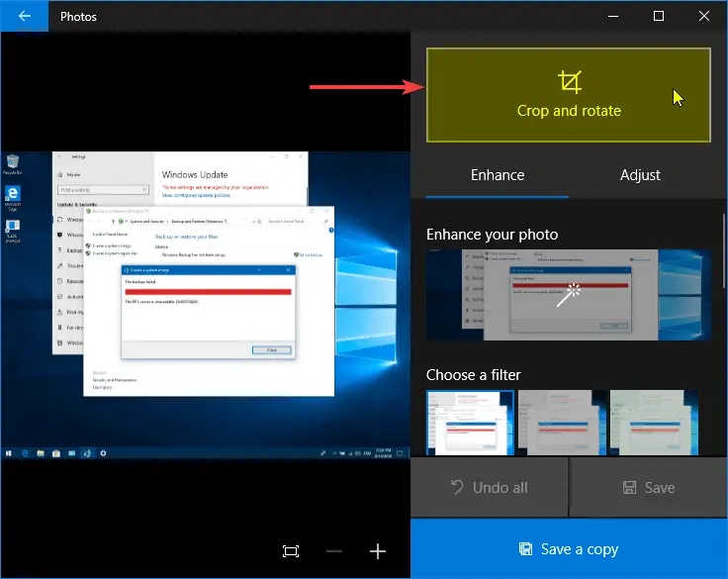
Task: Open Crop and rotate tool
Action: point(569,95)
